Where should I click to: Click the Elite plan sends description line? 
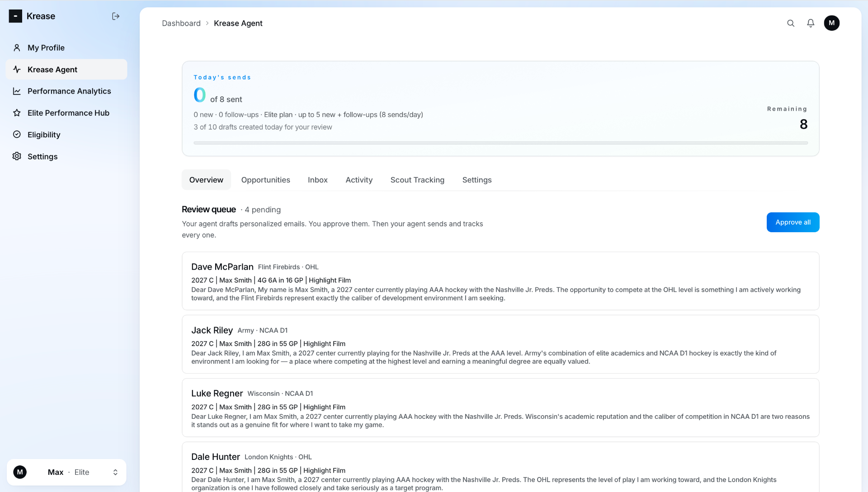click(308, 115)
